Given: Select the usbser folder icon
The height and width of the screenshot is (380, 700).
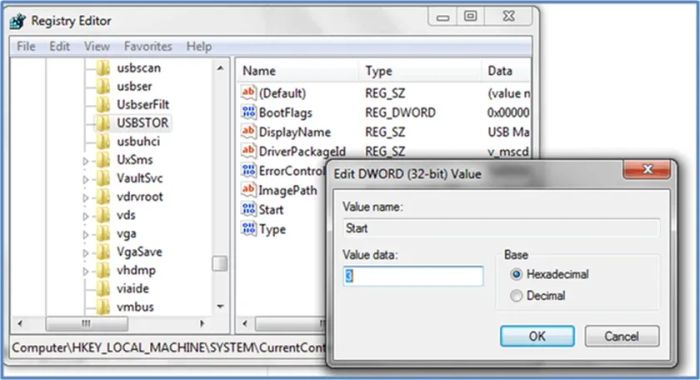Looking at the screenshot, I should 103,86.
